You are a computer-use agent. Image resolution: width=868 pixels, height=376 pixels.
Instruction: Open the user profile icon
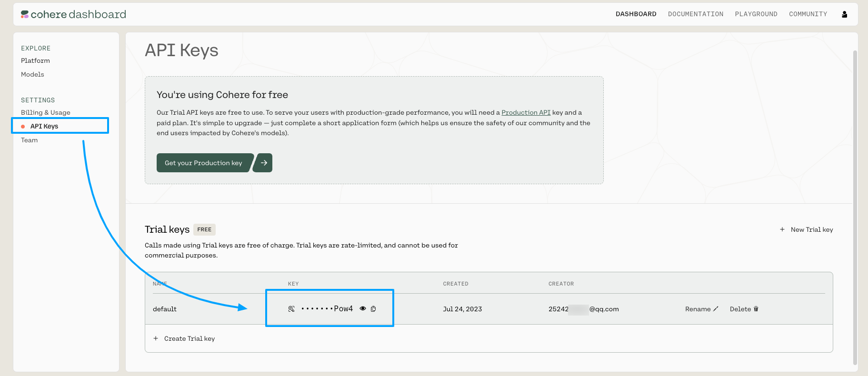pos(844,14)
